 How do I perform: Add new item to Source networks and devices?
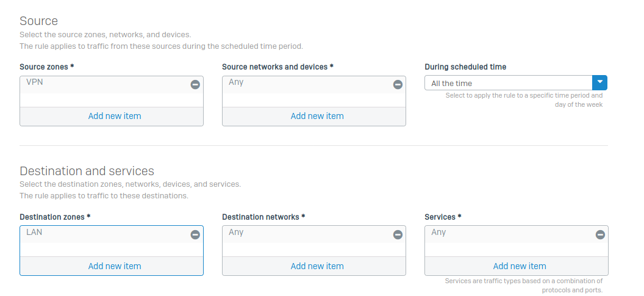click(317, 116)
